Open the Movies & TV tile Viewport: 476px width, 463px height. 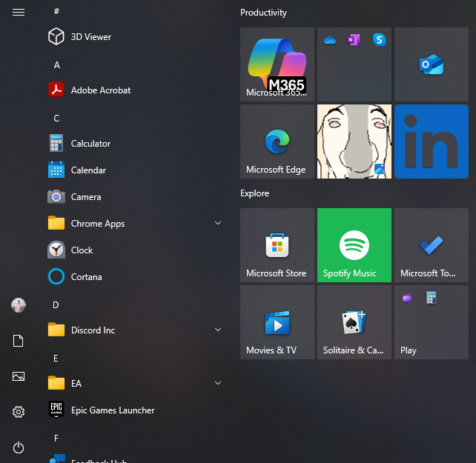click(277, 322)
